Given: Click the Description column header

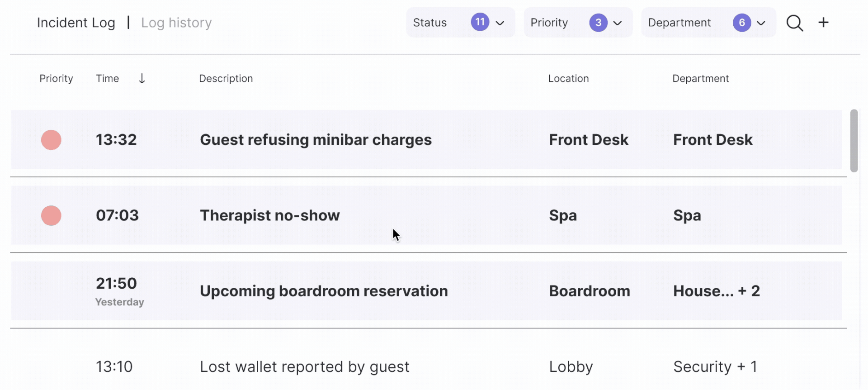Looking at the screenshot, I should coord(226,79).
